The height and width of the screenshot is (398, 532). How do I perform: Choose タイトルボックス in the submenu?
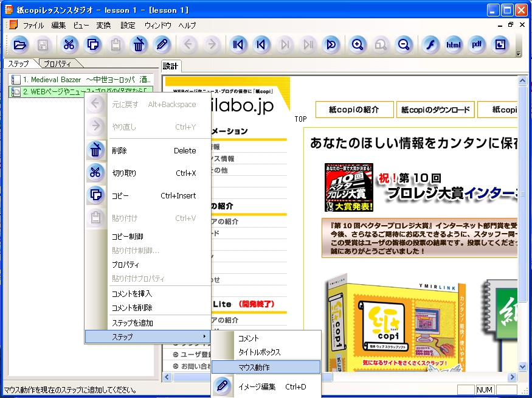pos(266,352)
